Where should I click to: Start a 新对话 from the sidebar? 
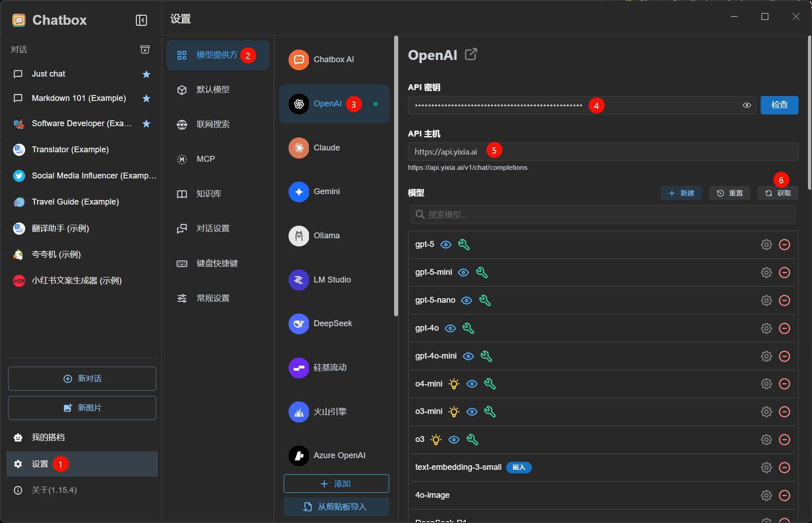pyautogui.click(x=82, y=378)
